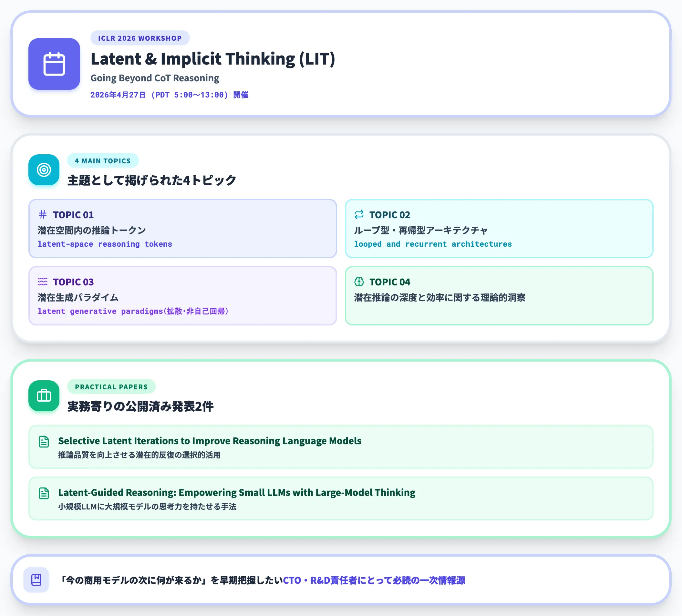Screen dimensions: 682x616
Task: Click the TOPIC 01 label
Action: click(73, 215)
